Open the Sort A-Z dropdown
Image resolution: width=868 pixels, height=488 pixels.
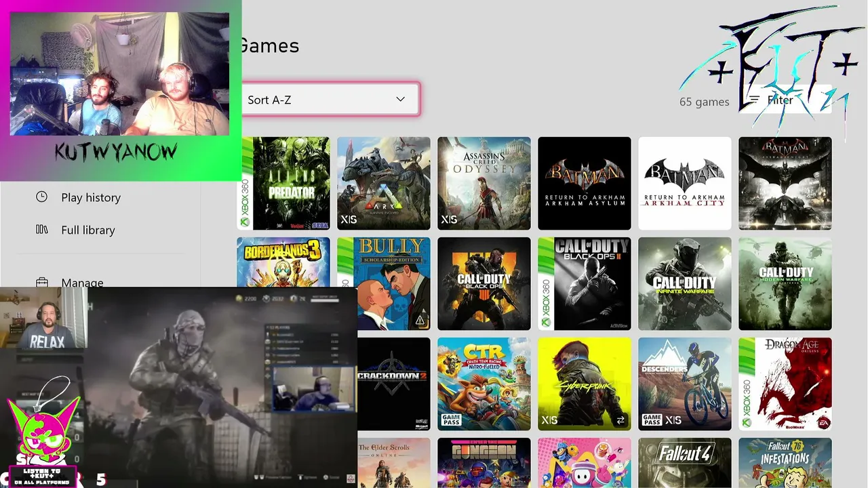tap(330, 100)
